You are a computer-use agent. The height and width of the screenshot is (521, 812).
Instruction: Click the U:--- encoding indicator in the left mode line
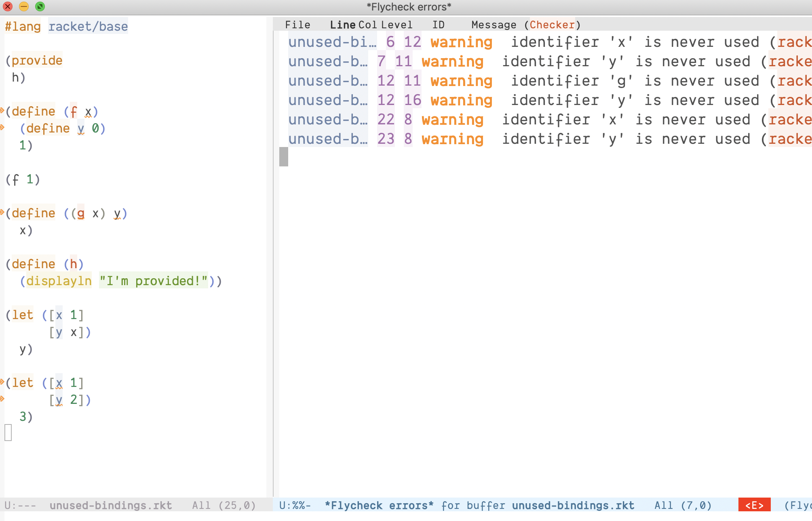click(x=20, y=505)
